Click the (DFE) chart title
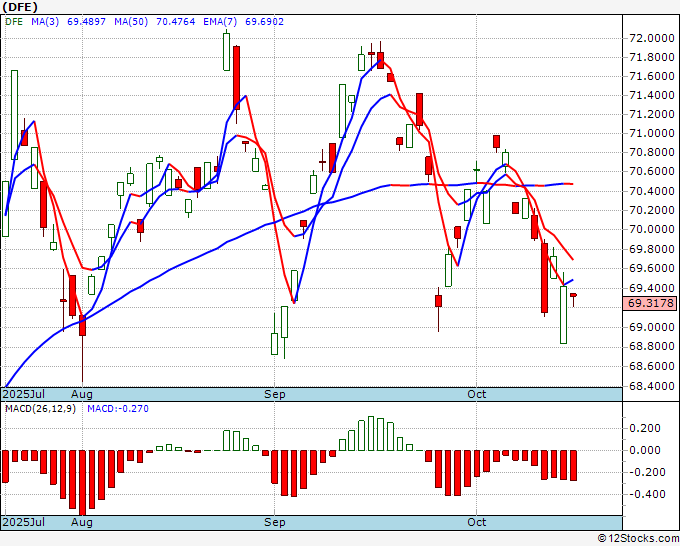The width and height of the screenshot is (680, 546). (20, 7)
